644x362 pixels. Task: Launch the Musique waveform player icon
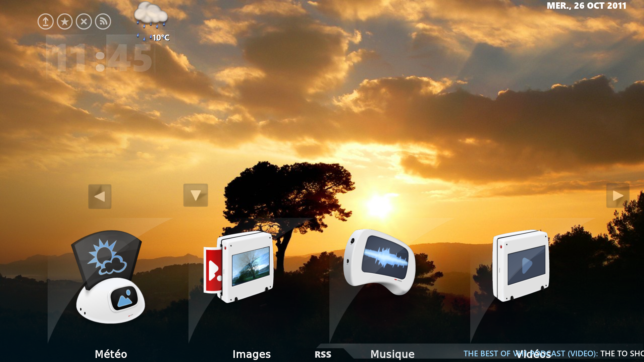pos(379,261)
